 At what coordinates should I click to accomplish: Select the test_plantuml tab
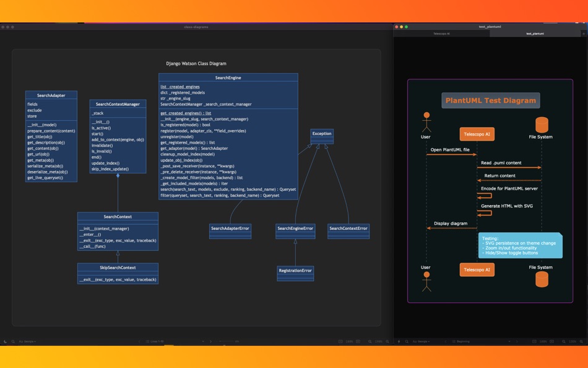(x=535, y=34)
